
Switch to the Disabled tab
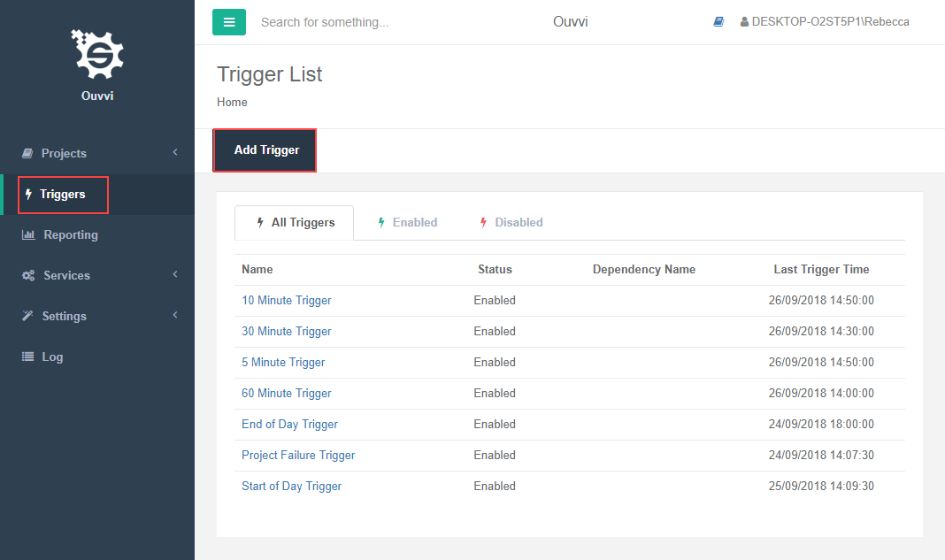511,222
